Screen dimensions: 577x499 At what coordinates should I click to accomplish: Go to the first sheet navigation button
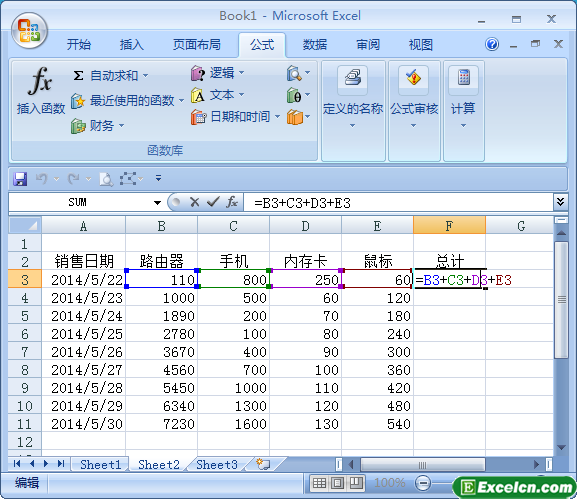[x=17, y=464]
